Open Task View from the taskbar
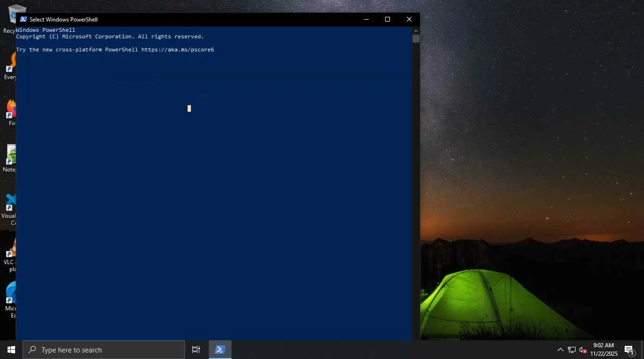The height and width of the screenshot is (359, 644). 196,350
